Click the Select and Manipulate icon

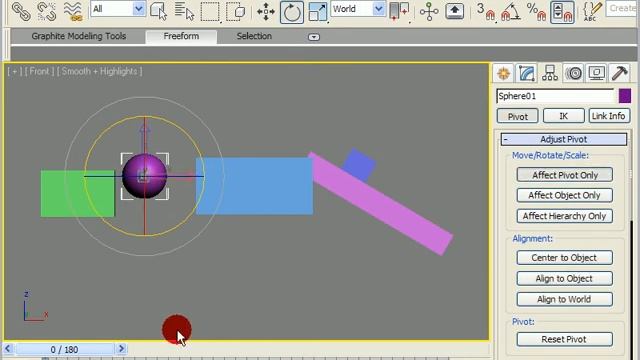click(x=429, y=11)
